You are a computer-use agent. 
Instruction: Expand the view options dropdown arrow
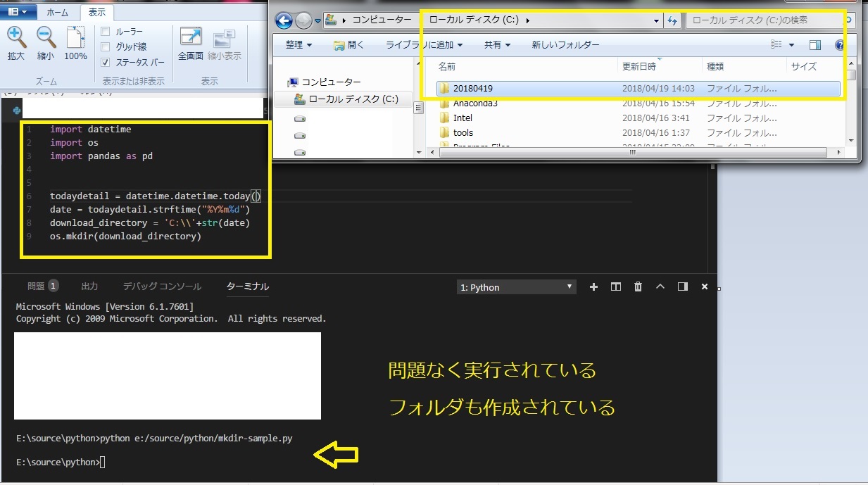[x=791, y=45]
